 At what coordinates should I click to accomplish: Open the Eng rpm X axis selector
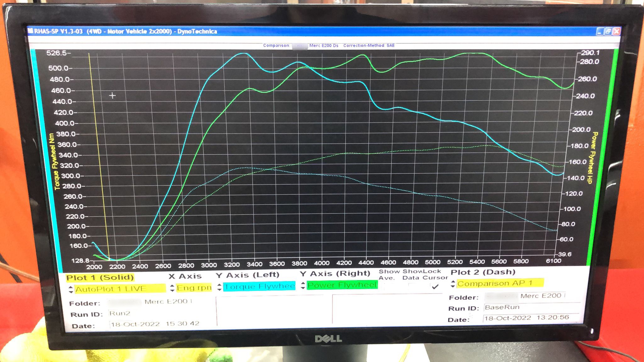point(194,288)
